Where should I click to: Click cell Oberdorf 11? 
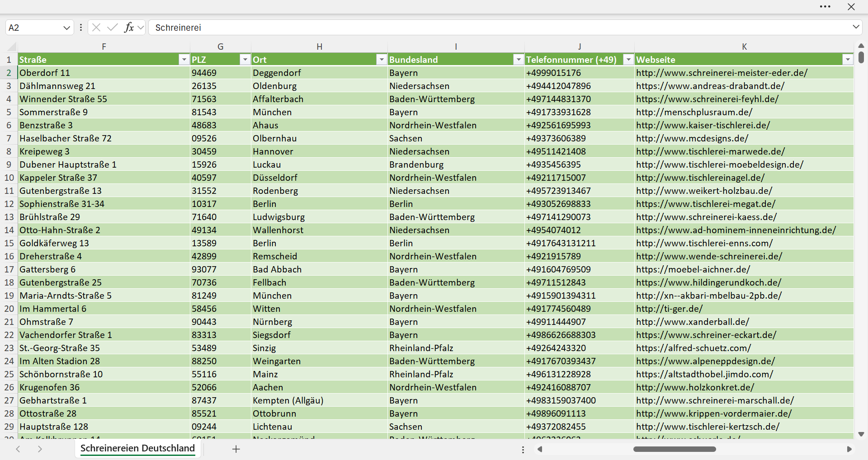point(104,73)
